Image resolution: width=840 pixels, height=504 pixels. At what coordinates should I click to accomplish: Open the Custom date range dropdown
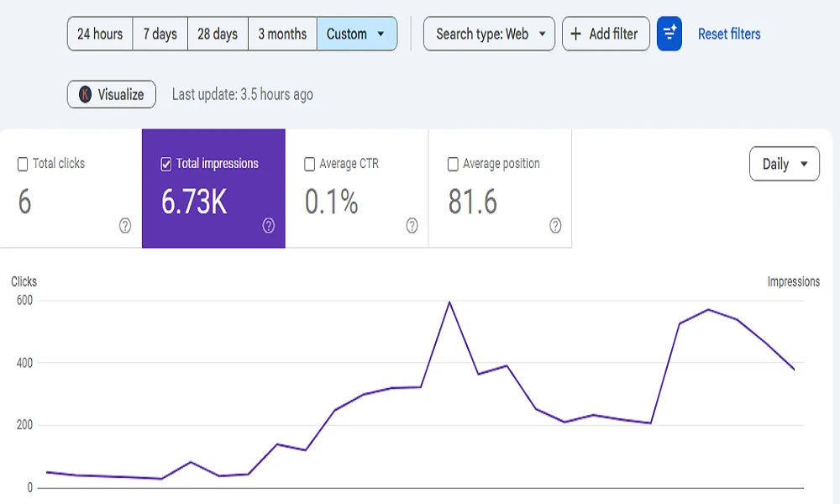click(x=357, y=34)
